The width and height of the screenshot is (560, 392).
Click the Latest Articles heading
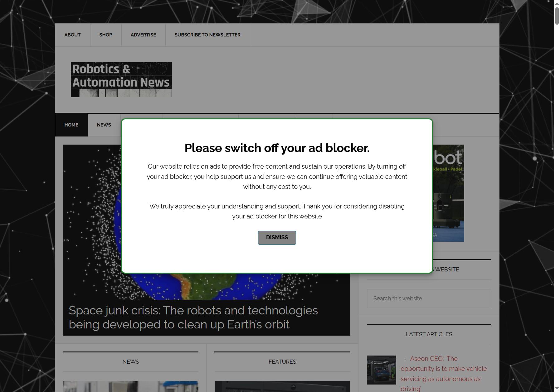(x=429, y=334)
